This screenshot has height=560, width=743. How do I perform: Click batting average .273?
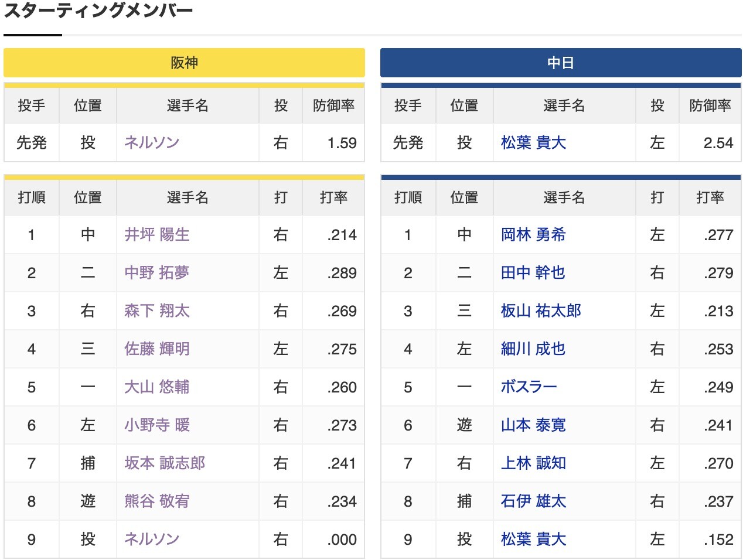point(342,425)
